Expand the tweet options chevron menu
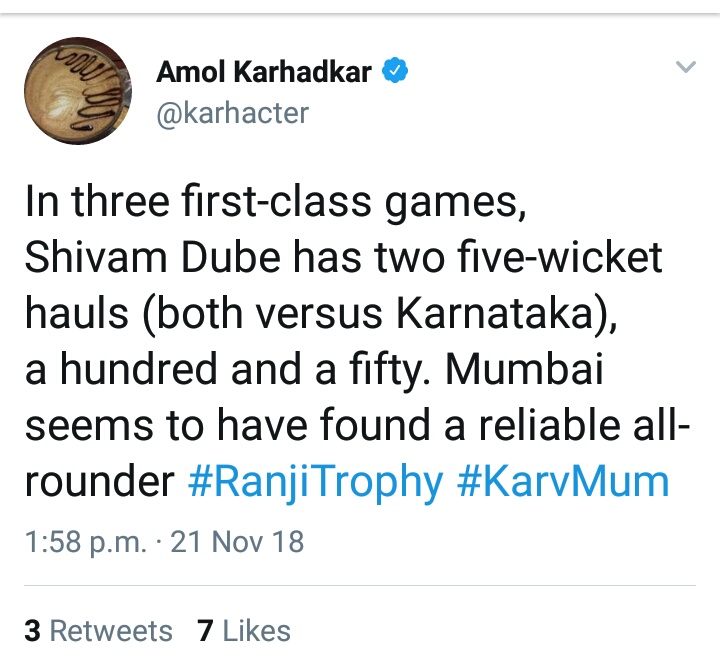 pyautogui.click(x=686, y=67)
